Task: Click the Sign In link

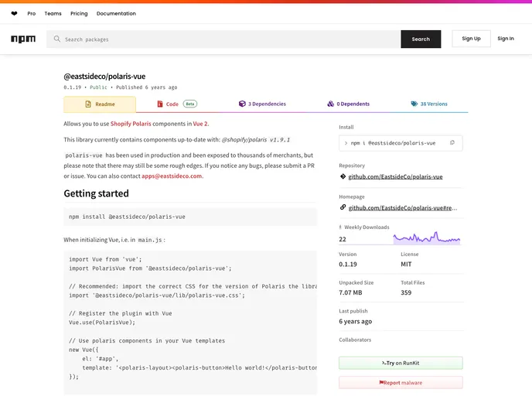Action: tap(506, 39)
